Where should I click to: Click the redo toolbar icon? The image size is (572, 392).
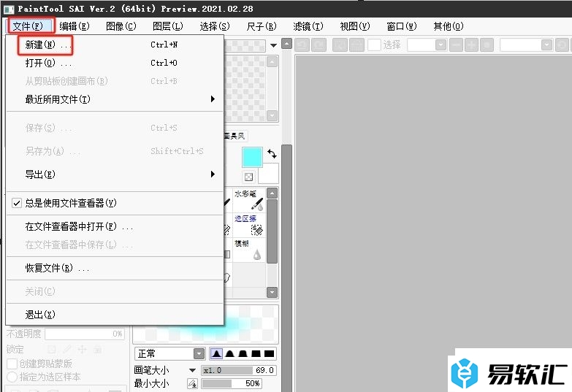319,45
